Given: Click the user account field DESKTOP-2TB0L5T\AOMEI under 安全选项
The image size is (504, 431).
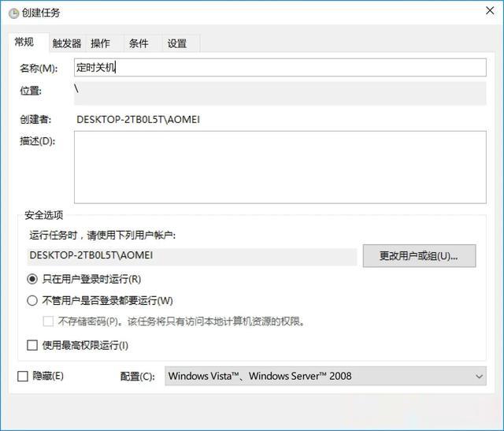Looking at the screenshot, I should click(192, 256).
